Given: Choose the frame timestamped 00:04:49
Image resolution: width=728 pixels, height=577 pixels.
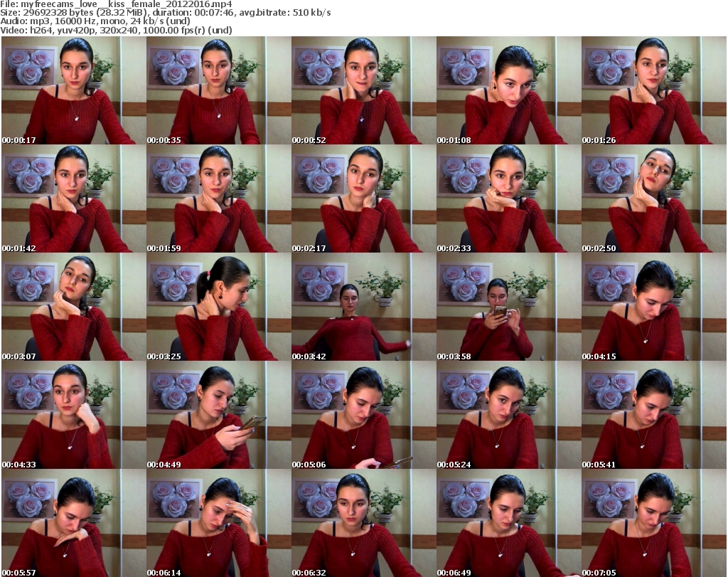Looking at the screenshot, I should tap(219, 415).
